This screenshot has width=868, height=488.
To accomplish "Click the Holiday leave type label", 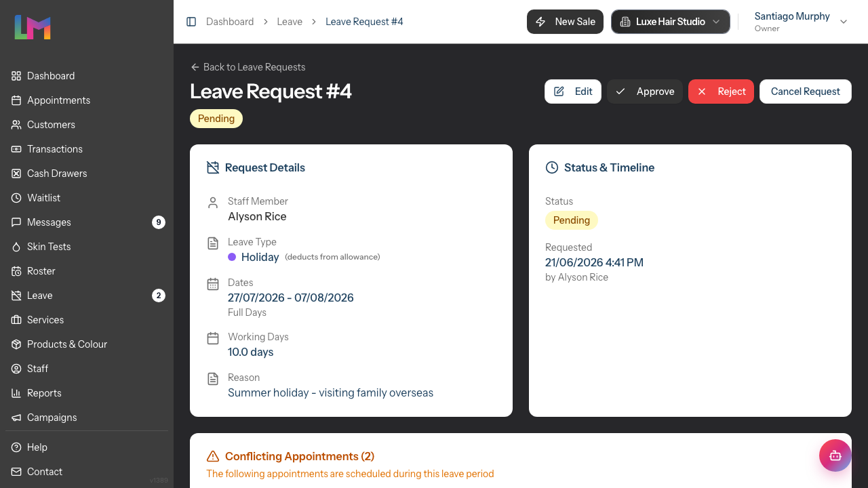I will pyautogui.click(x=260, y=257).
